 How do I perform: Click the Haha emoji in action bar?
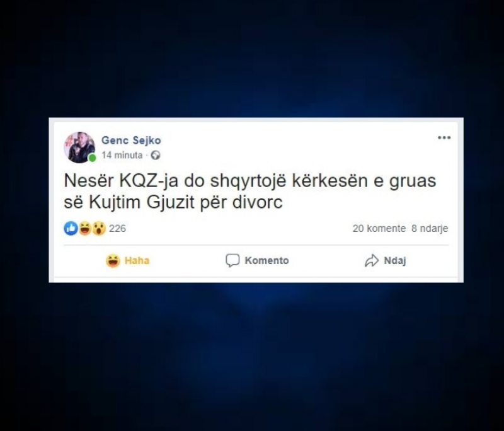tap(113, 261)
